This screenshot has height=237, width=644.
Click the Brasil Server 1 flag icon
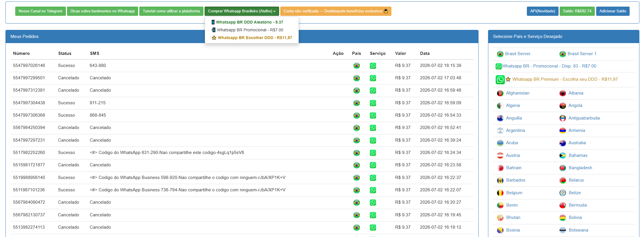563,54
